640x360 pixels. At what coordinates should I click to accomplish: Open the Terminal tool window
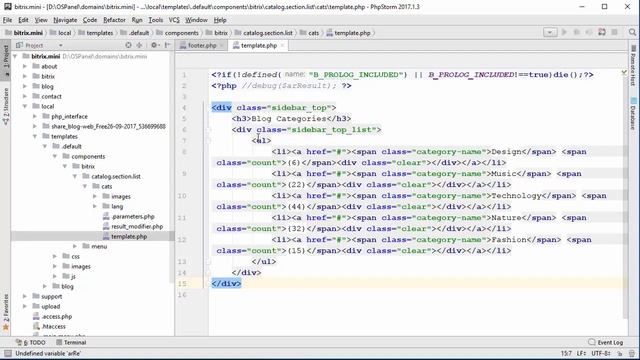(71, 342)
